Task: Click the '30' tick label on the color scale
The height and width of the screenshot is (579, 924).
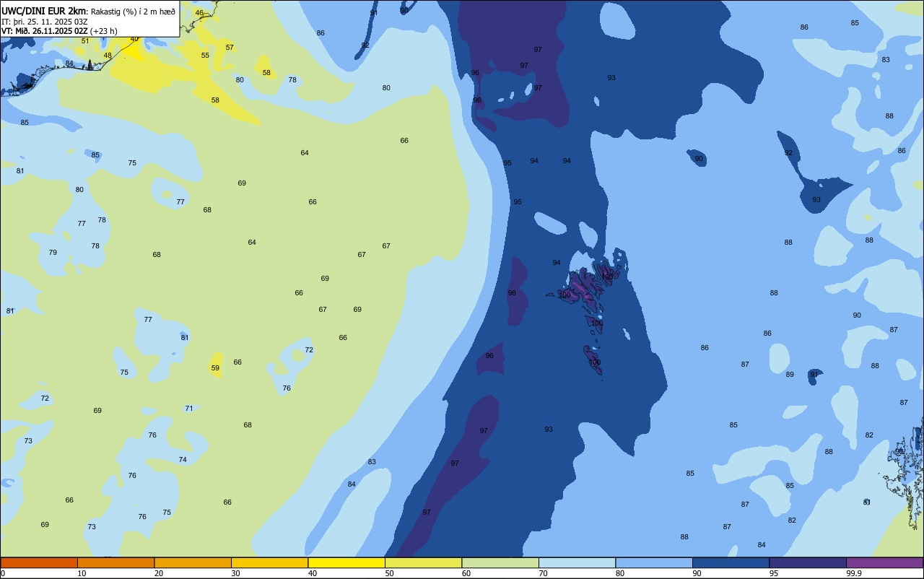Action: (x=235, y=573)
